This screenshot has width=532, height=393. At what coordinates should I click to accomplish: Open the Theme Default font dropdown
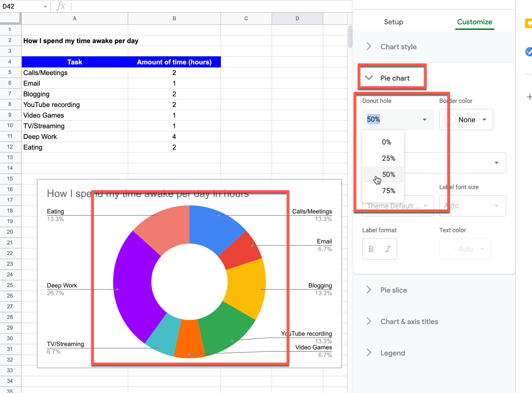click(x=398, y=206)
